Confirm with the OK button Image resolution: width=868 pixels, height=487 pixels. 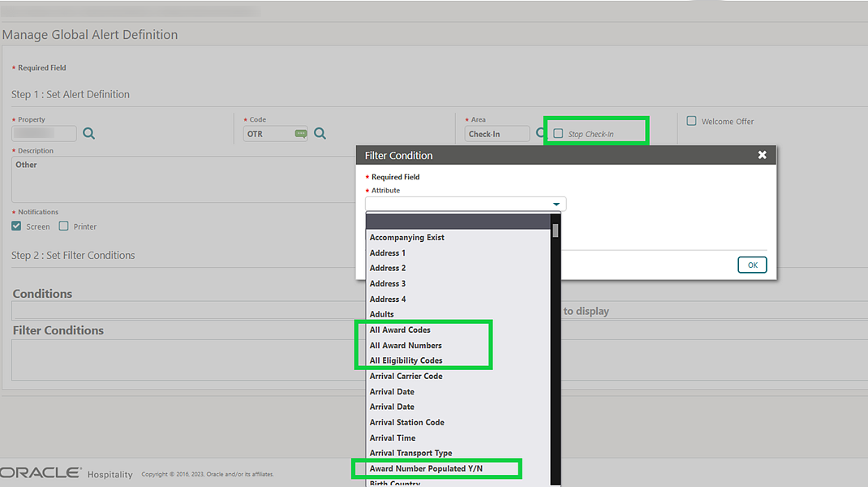752,265
